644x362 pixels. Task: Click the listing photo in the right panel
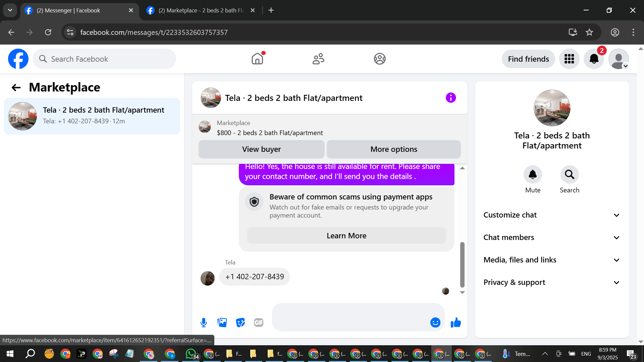point(552,108)
